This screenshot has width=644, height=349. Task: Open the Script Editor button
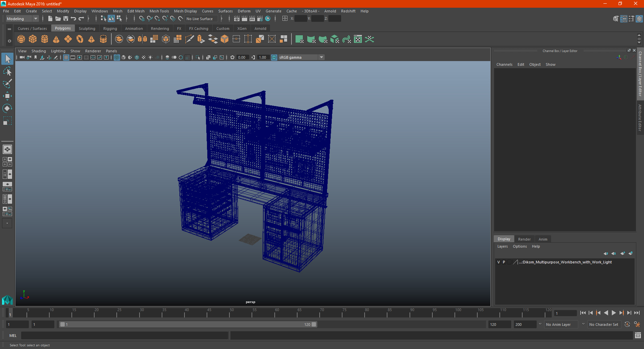pyautogui.click(x=638, y=335)
